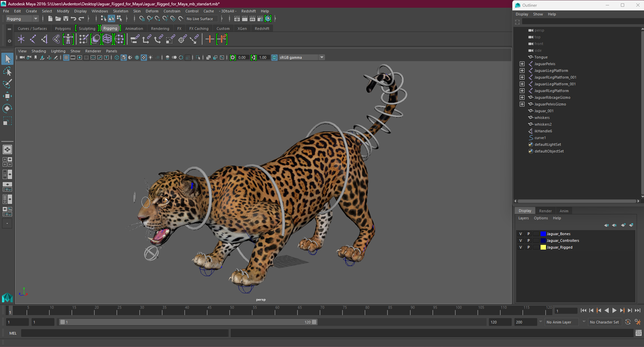Move selected layer up icon
Image resolution: width=644 pixels, height=347 pixels.
coord(606,225)
